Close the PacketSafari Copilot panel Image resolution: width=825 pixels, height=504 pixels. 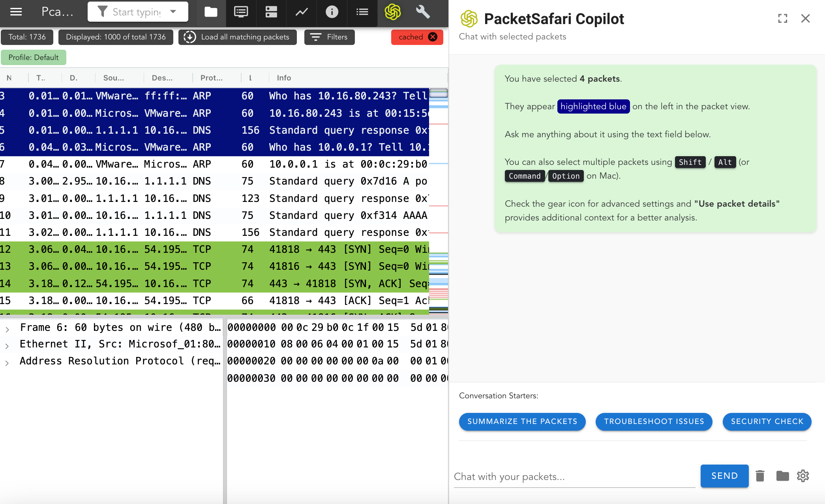[805, 19]
